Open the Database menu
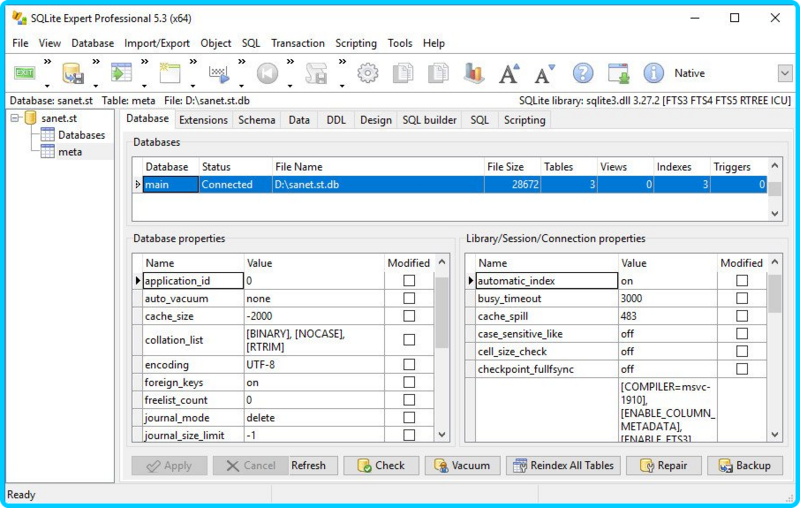The height and width of the screenshot is (508, 800). pos(92,43)
